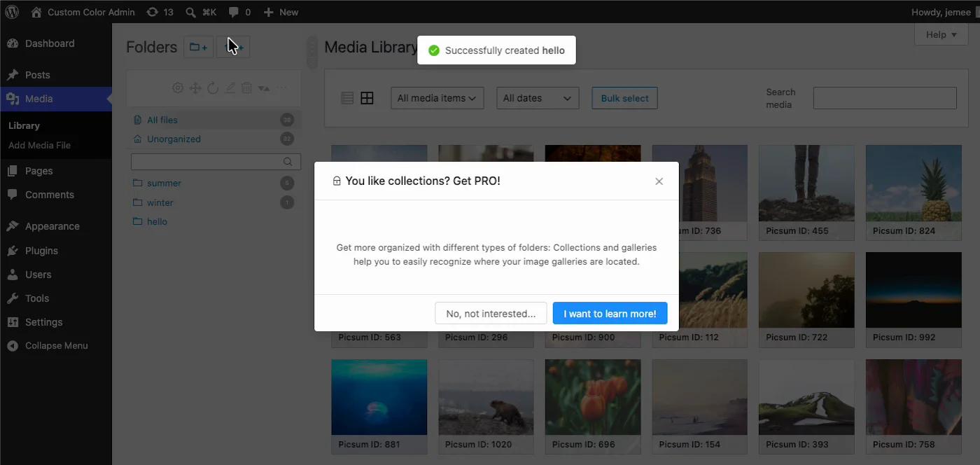
Task: Open Library submenu item
Action: click(24, 125)
